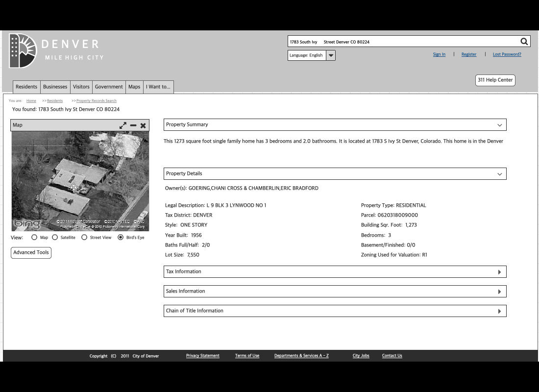The width and height of the screenshot is (539, 392).
Task: Select the Bird's Eye view option
Action: pyautogui.click(x=121, y=237)
